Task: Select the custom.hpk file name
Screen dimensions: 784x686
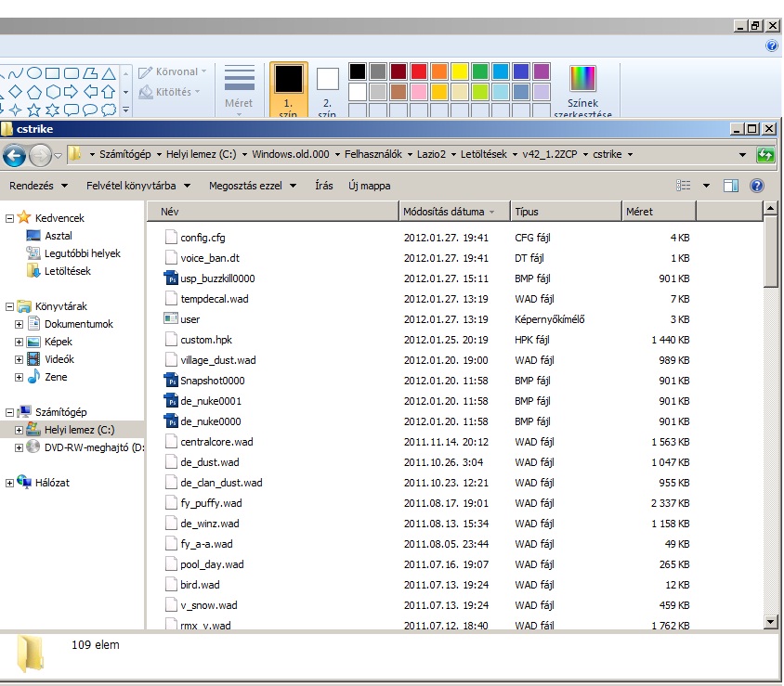Action: pyautogui.click(x=206, y=340)
